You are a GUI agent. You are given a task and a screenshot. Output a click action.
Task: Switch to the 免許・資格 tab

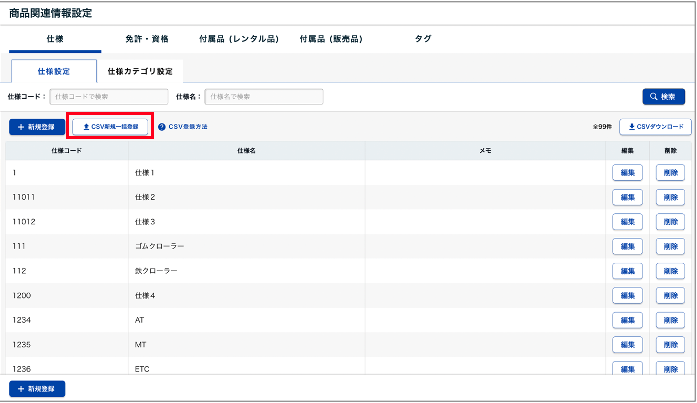(150, 38)
